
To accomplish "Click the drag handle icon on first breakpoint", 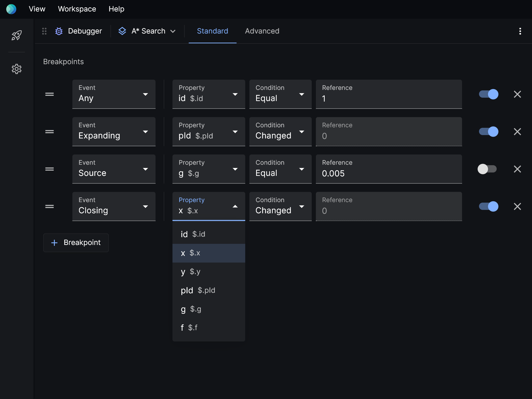I will (49, 94).
